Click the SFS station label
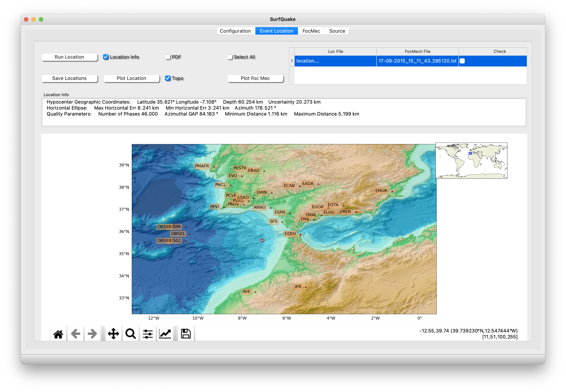This screenshot has width=566, height=392. tap(273, 221)
